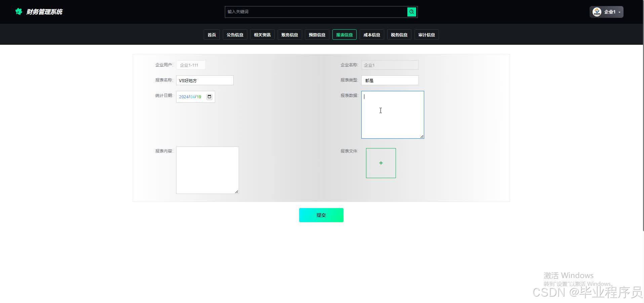This screenshot has height=303, width=644.
Task: Select the day 19 in the date field
Action: [199, 97]
